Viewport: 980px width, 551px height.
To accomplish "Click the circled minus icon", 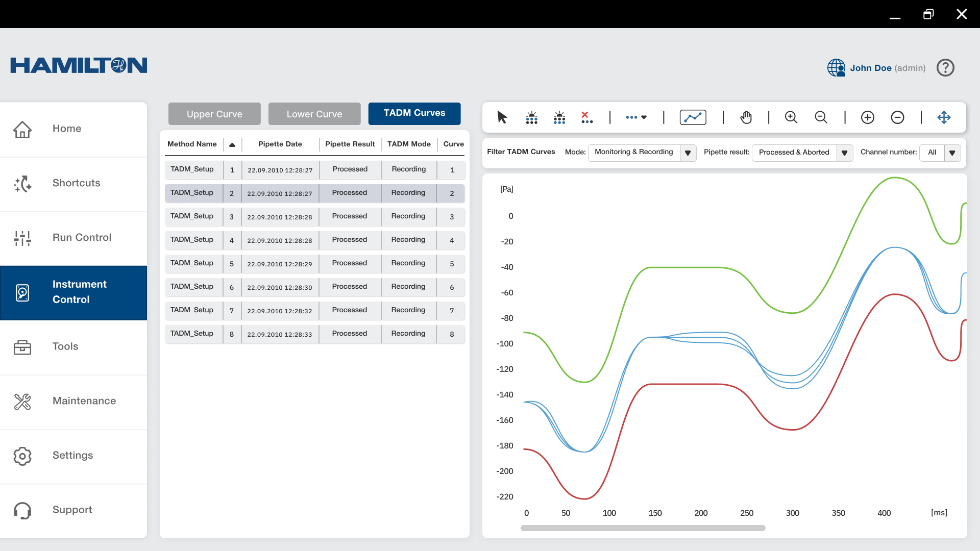I will pyautogui.click(x=897, y=117).
